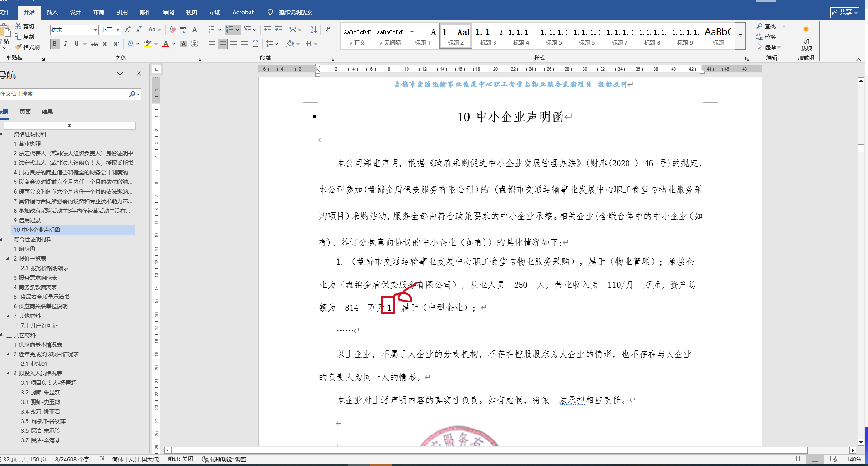This screenshot has width=868, height=466.
Task: Open the phonetic guide (wén) tool
Action: pyautogui.click(x=184, y=30)
